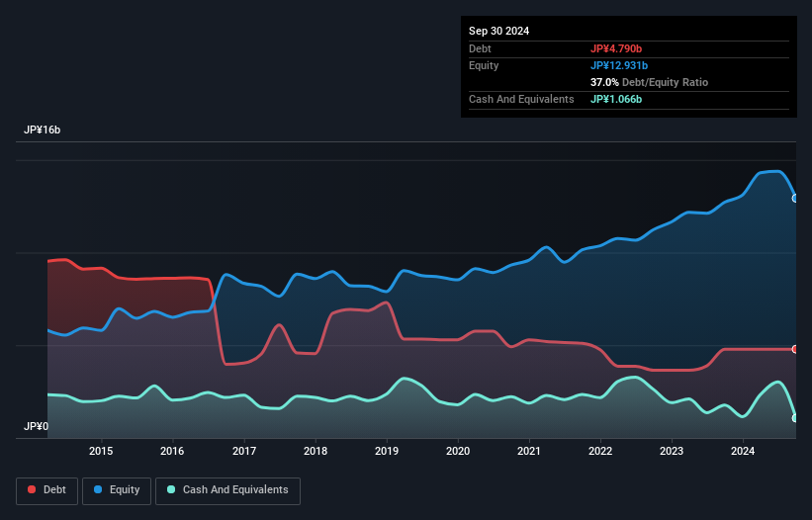
Task: Click the JP¥1.066b cash value
Action: pos(616,99)
